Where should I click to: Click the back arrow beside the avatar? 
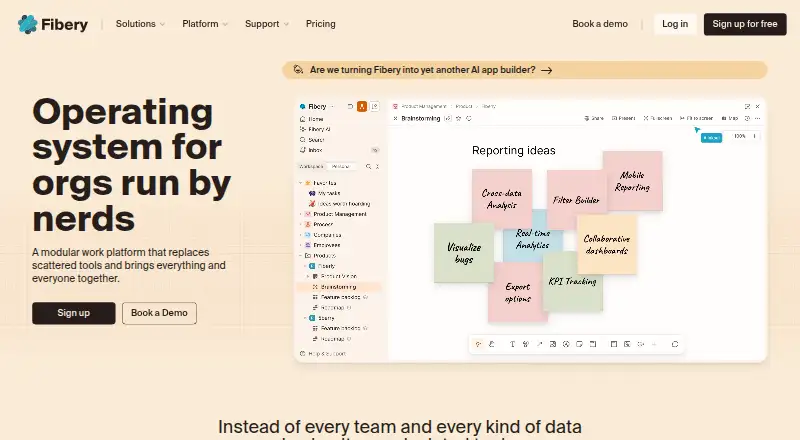[x=350, y=107]
